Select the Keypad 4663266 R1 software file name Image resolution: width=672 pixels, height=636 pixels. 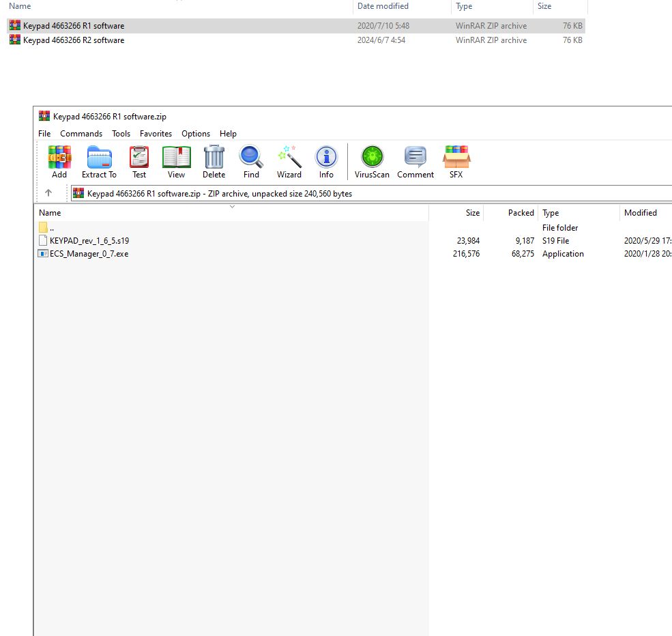coord(74,26)
